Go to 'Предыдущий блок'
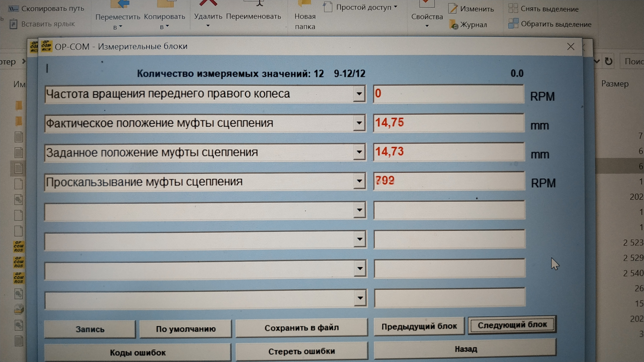644x362 pixels. (x=419, y=326)
